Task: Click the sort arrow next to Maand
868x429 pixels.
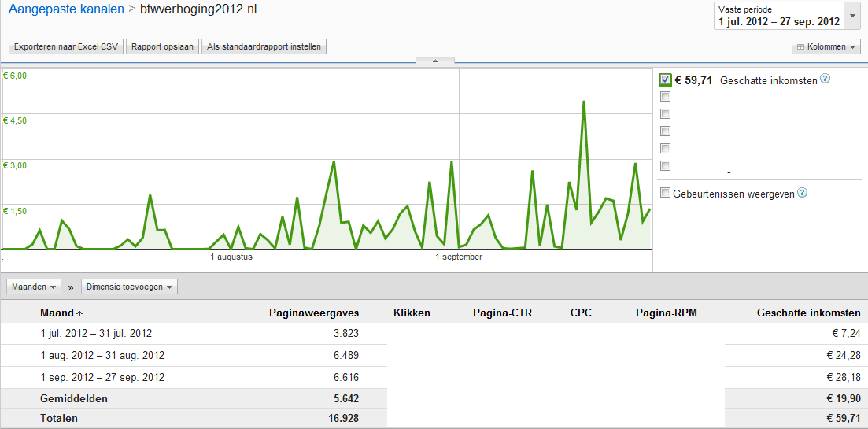Action: (79, 313)
